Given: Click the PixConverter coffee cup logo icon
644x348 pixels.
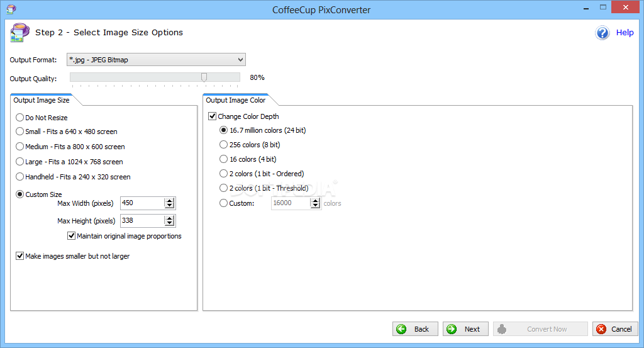Looking at the screenshot, I should [19, 33].
